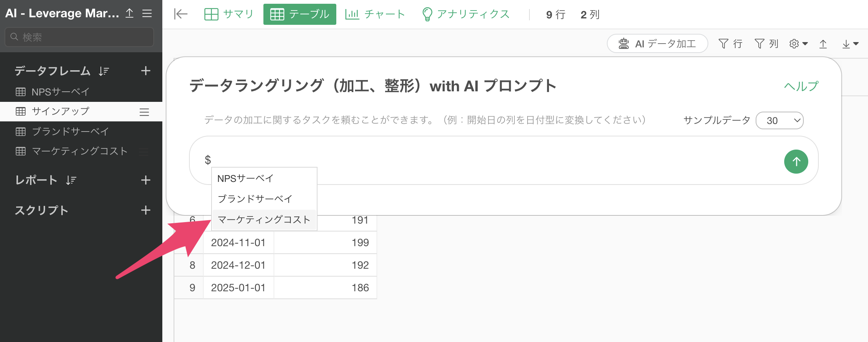Open menu for サインアップ data frame
Viewport: 868px width, 342px height.
coord(144,112)
